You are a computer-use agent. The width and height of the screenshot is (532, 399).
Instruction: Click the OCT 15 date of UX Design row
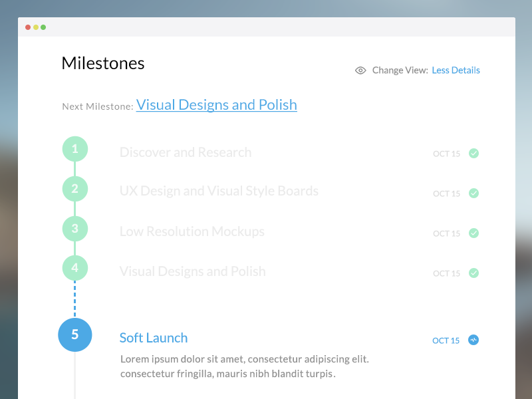[x=446, y=194]
